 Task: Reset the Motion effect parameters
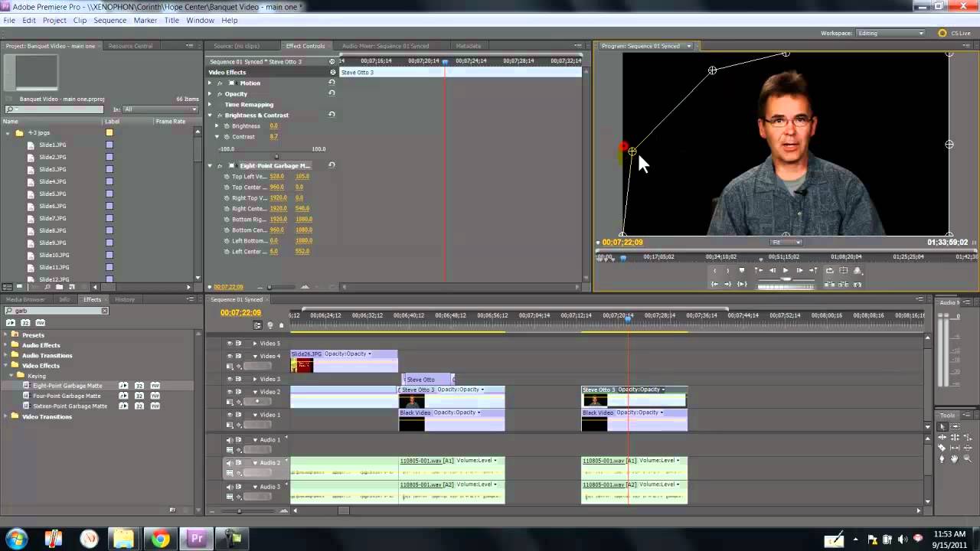(332, 83)
